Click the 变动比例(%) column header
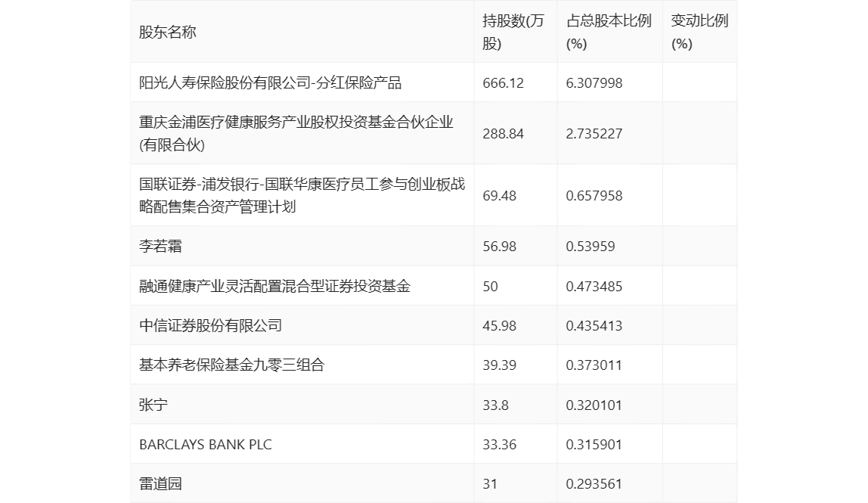 699,32
